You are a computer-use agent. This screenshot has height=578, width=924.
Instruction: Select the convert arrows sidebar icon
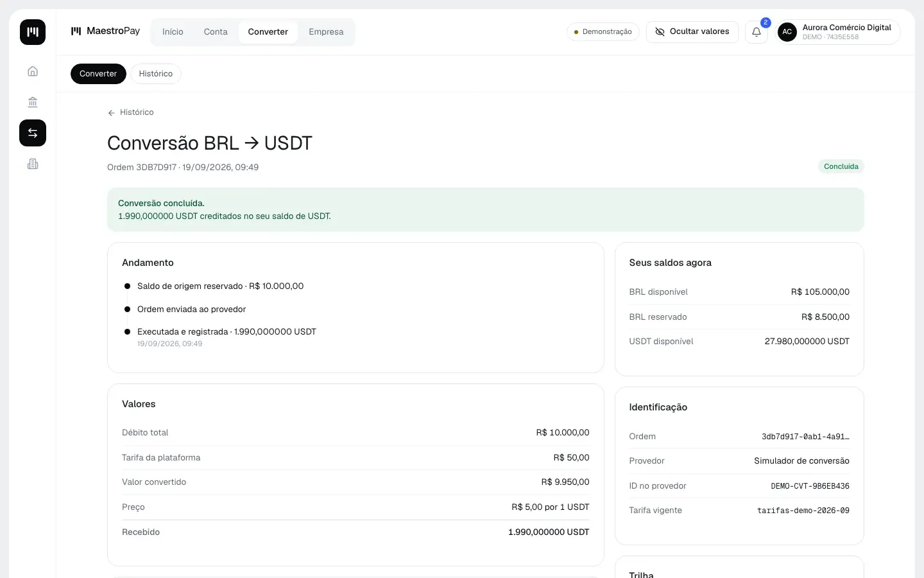click(33, 133)
